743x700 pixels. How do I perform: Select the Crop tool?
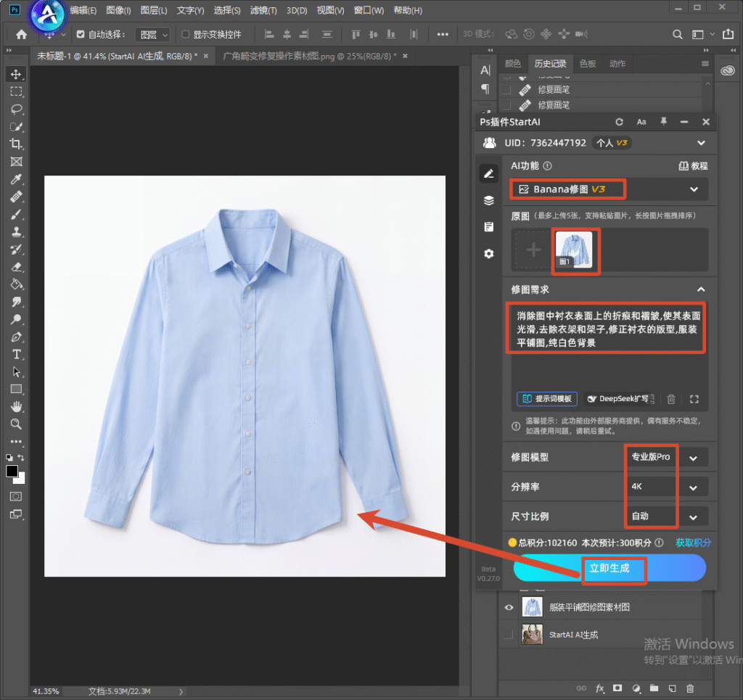tap(16, 144)
